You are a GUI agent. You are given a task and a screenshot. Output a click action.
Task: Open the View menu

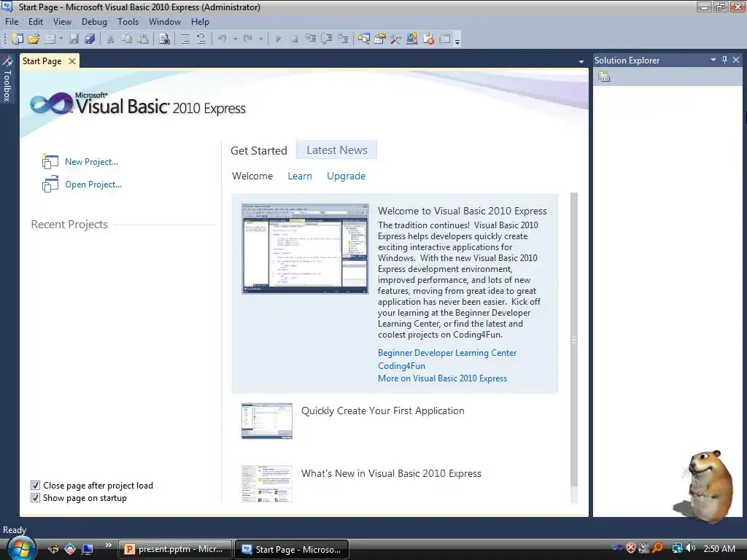coord(63,22)
